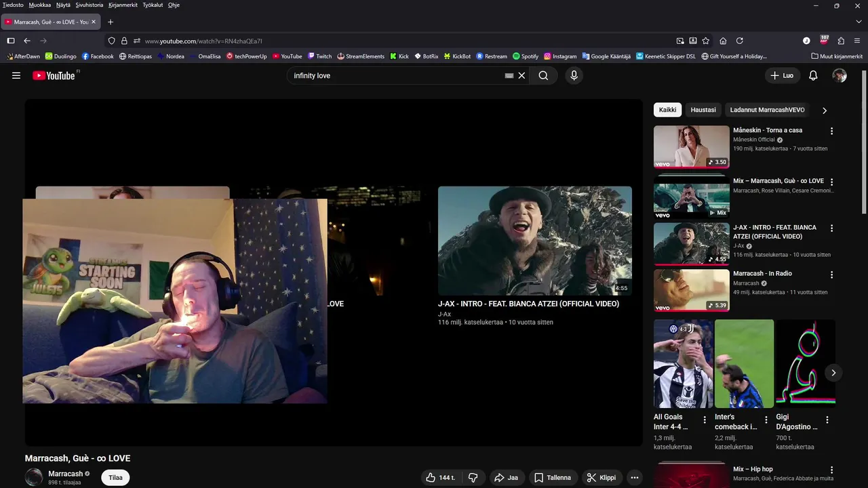868x488 pixels.
Task: Click the magnifier search button
Action: (x=543, y=76)
